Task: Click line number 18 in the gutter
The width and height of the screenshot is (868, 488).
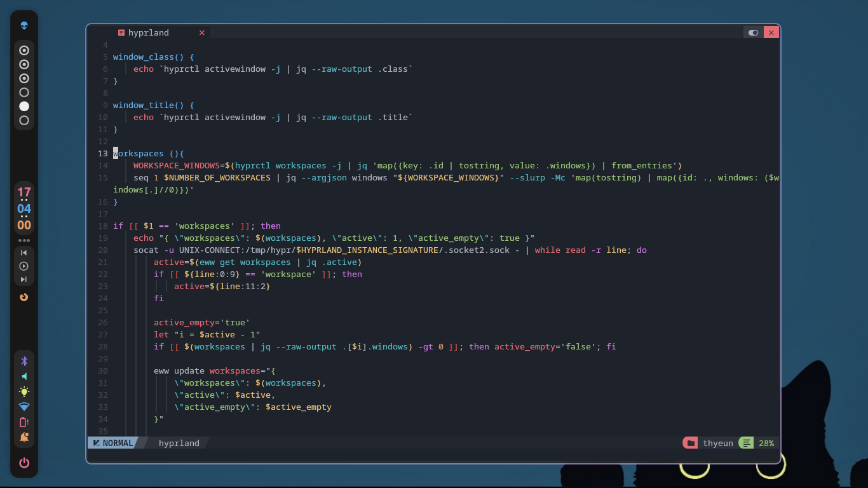Action: pos(103,226)
